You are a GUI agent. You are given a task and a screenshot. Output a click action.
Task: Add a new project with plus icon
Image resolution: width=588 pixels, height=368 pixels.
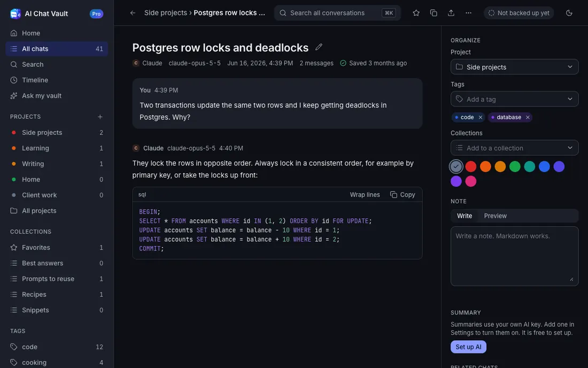100,117
